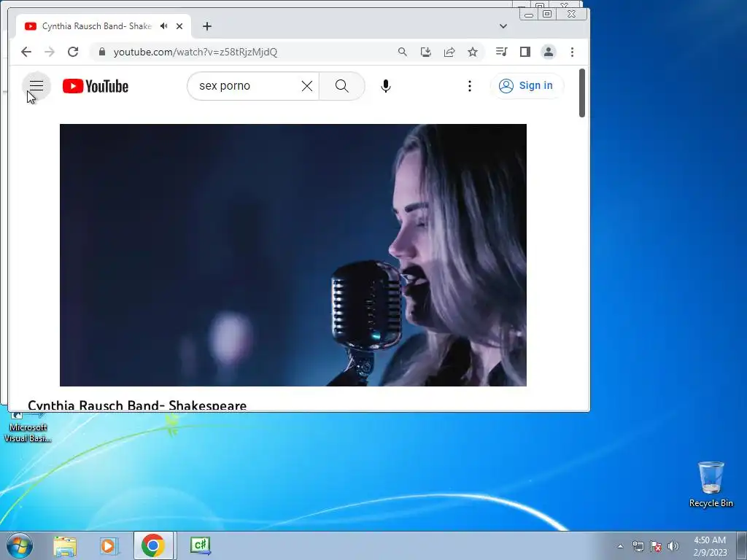Open network status tray icon
This screenshot has height=560, width=747.
pyautogui.click(x=638, y=546)
